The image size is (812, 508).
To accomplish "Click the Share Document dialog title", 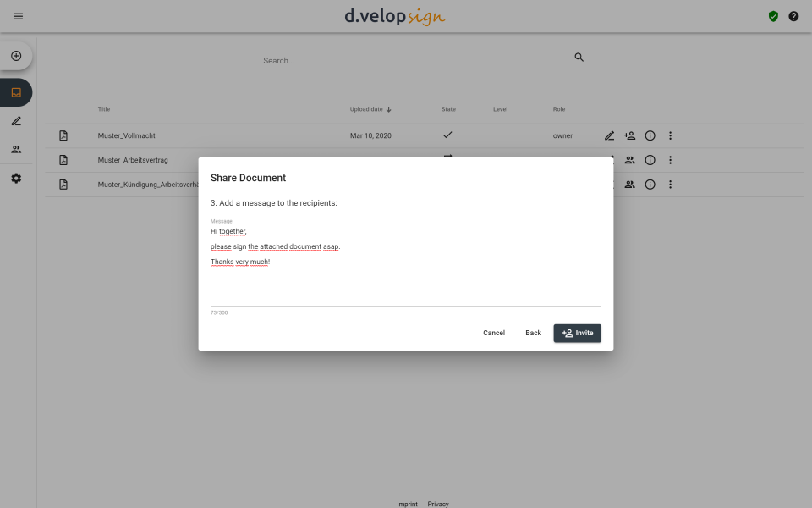I will point(248,178).
